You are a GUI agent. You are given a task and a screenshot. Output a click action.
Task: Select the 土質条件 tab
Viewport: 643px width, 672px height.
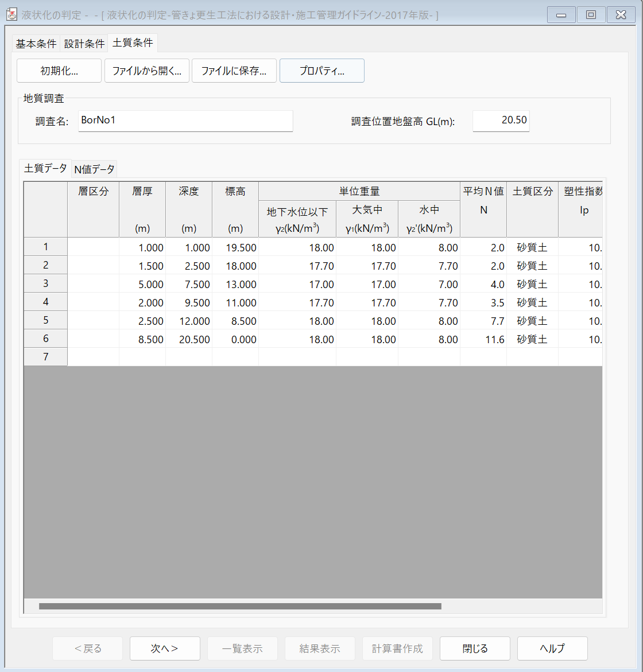133,42
